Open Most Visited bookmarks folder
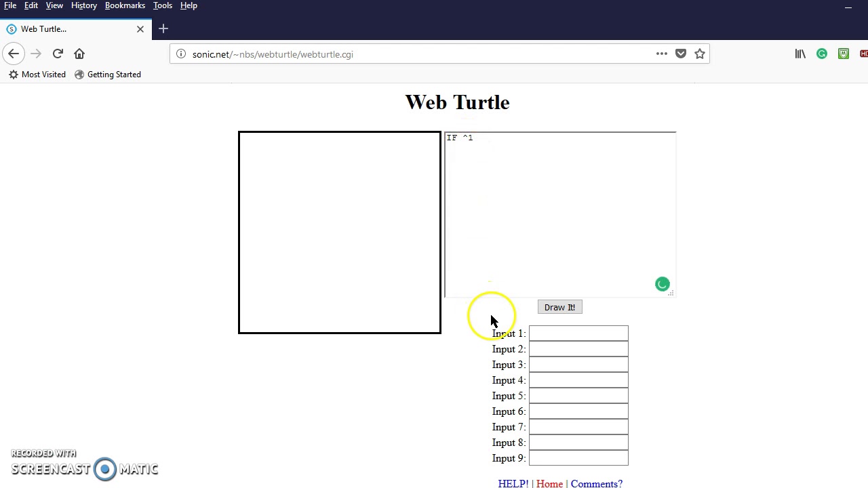This screenshot has height=488, width=868. pyautogui.click(x=37, y=75)
